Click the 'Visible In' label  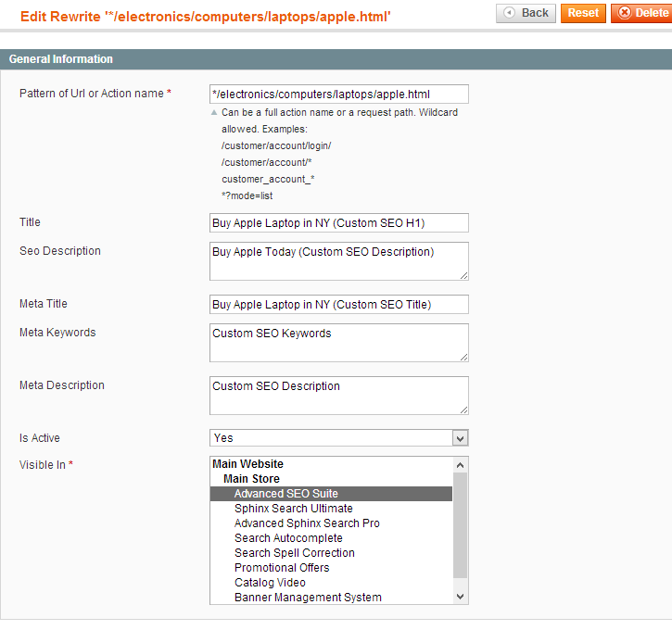coord(43,465)
